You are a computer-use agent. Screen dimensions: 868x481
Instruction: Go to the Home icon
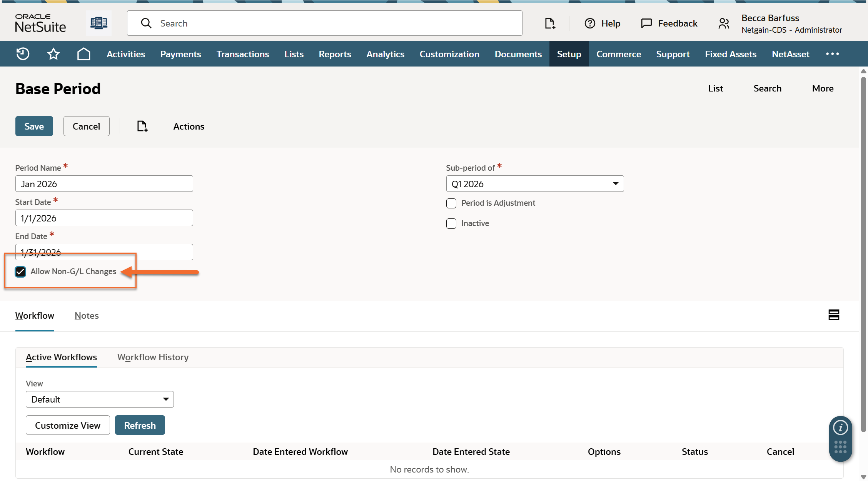83,54
